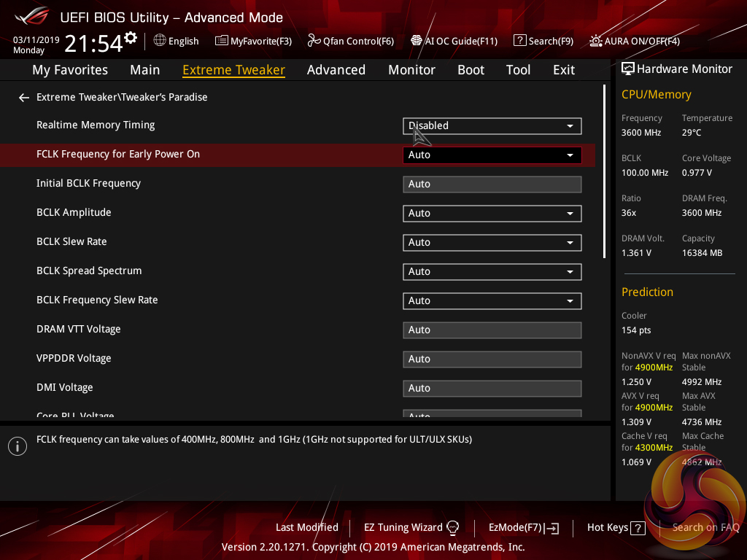Open Search(F9) question mark icon
The image size is (747, 560).
point(519,41)
